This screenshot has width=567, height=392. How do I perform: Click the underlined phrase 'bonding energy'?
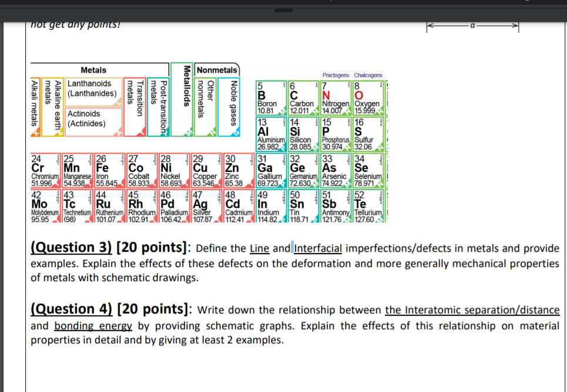point(93,326)
